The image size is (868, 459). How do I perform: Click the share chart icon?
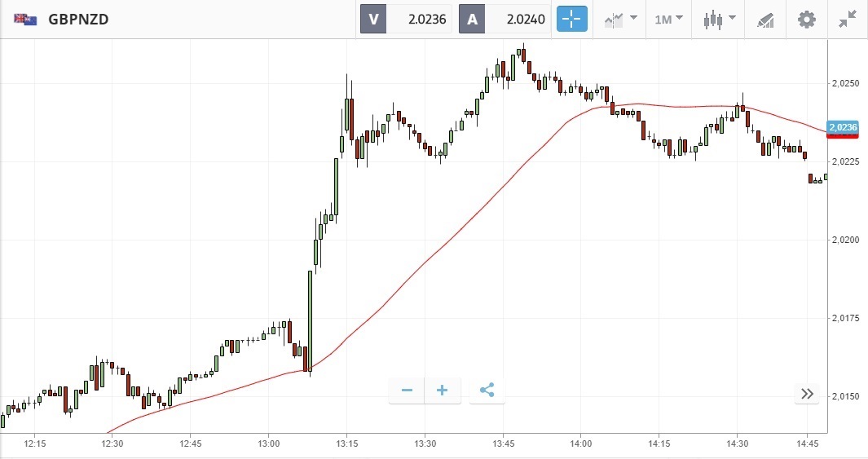click(487, 391)
